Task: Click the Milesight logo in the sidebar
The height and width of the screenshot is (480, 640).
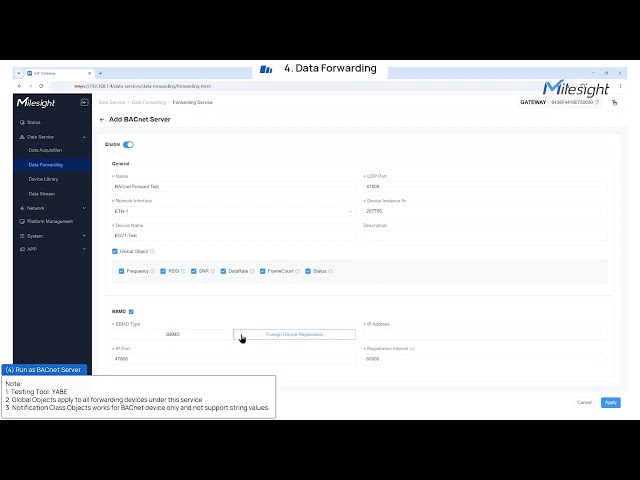Action: tap(36, 102)
